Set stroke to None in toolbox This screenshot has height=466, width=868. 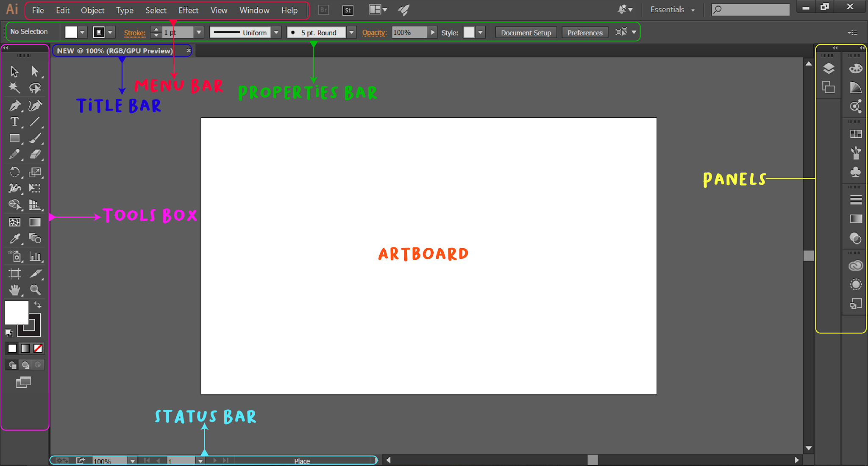tap(38, 348)
